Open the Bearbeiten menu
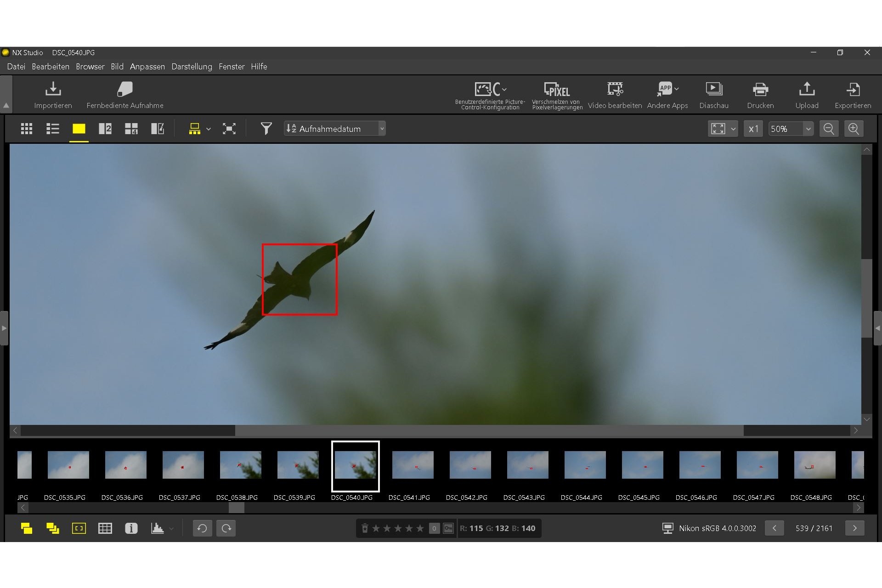 click(51, 67)
